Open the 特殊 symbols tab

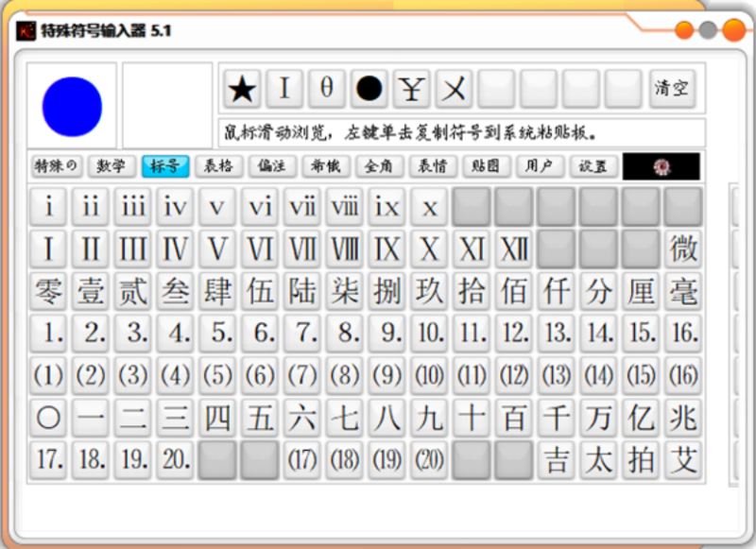(56, 166)
